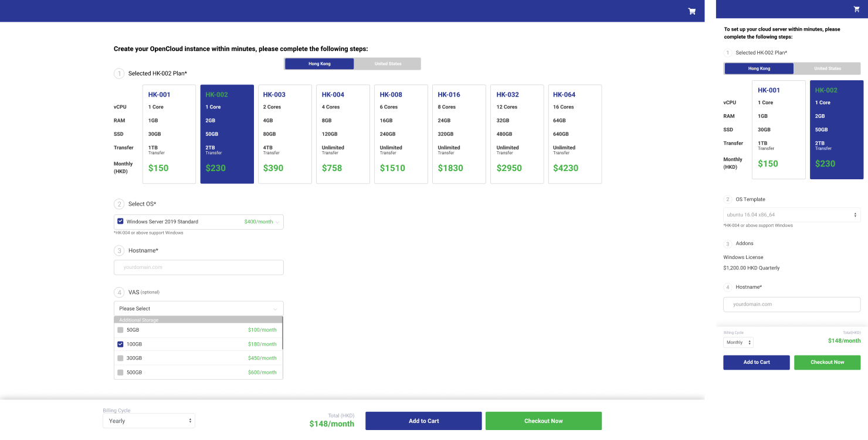Collapse the VAS Please Select dropdown
The height and width of the screenshot is (440, 868).
tap(275, 309)
